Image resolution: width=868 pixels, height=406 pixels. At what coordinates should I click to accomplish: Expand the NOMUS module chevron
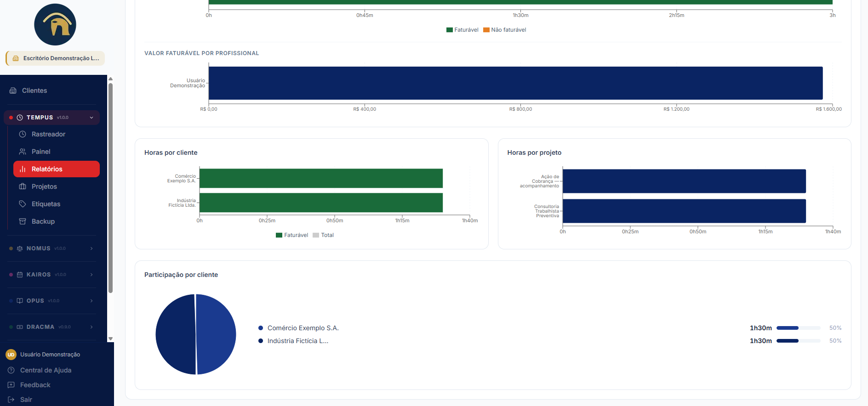point(91,248)
